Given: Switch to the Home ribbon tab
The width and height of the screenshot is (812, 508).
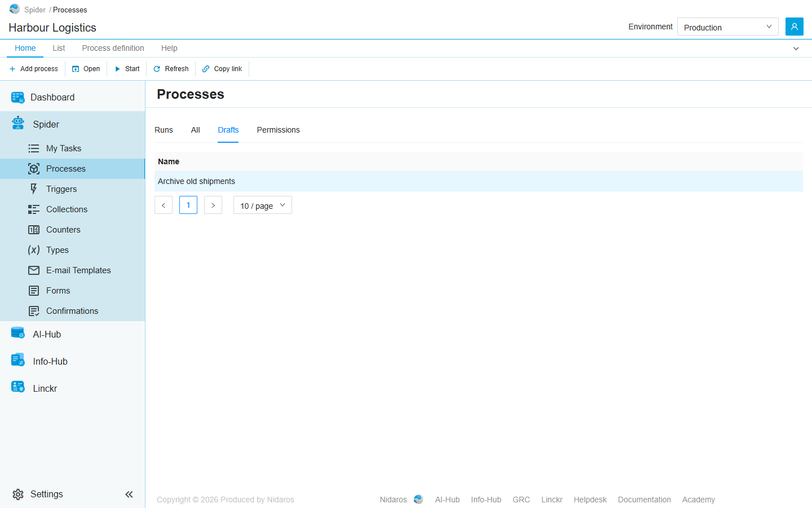Looking at the screenshot, I should [x=25, y=48].
